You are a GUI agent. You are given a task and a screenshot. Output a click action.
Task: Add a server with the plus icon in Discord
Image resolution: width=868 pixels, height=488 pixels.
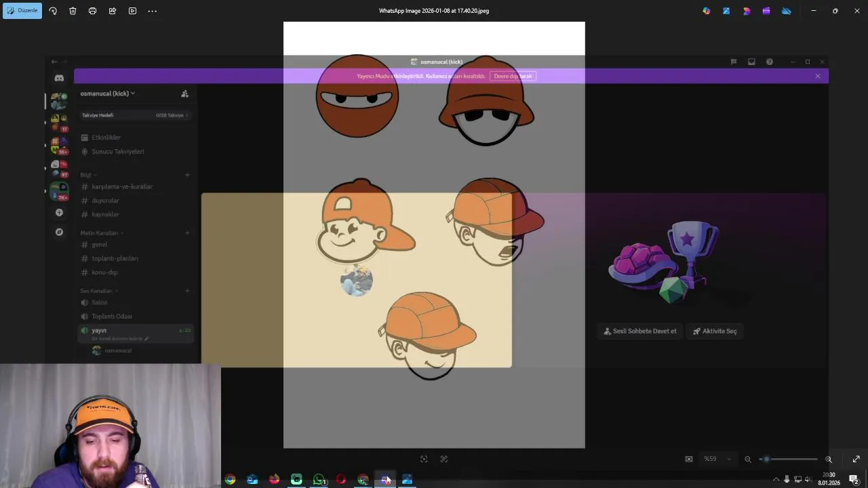click(x=59, y=213)
